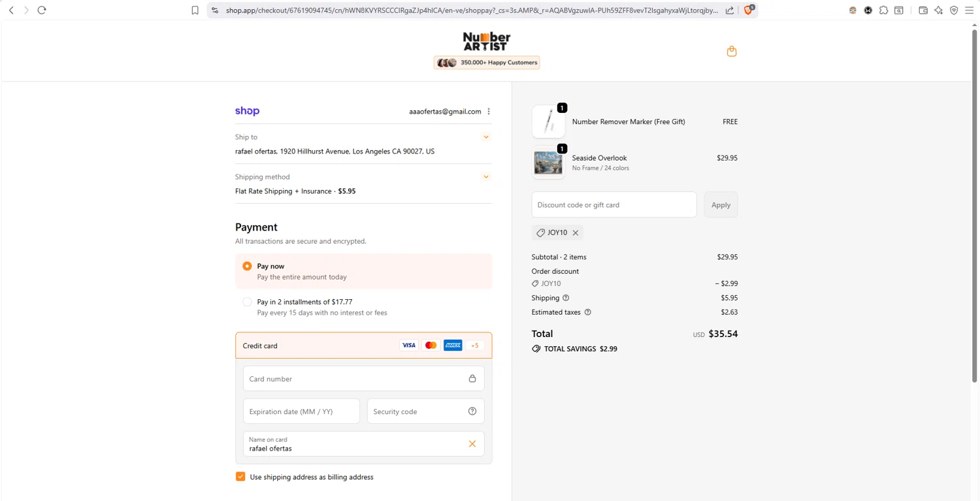Toggle Use shipping address as billing address
980x501 pixels.
240,477
